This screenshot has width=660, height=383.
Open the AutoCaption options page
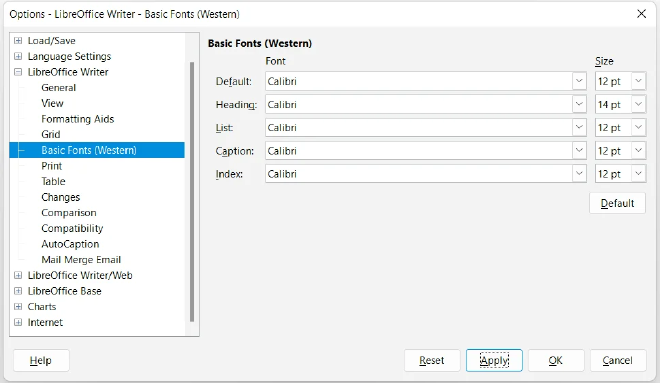point(70,244)
